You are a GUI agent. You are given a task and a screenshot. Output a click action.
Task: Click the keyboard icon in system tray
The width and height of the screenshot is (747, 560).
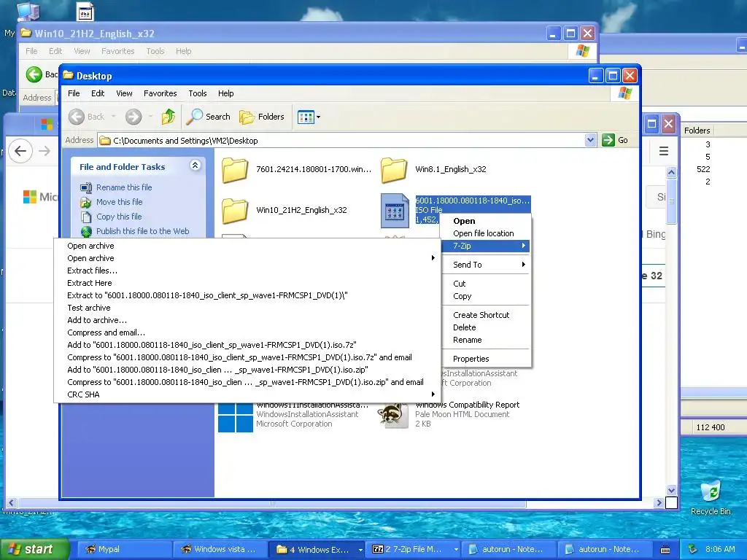click(665, 550)
